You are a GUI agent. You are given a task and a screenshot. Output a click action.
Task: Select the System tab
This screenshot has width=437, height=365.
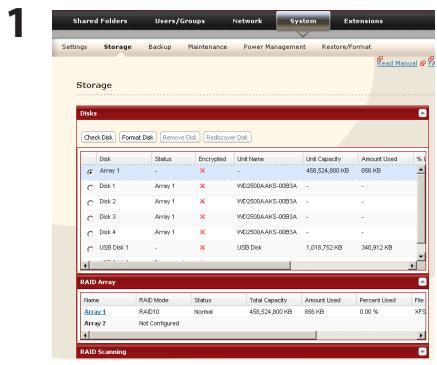point(303,21)
